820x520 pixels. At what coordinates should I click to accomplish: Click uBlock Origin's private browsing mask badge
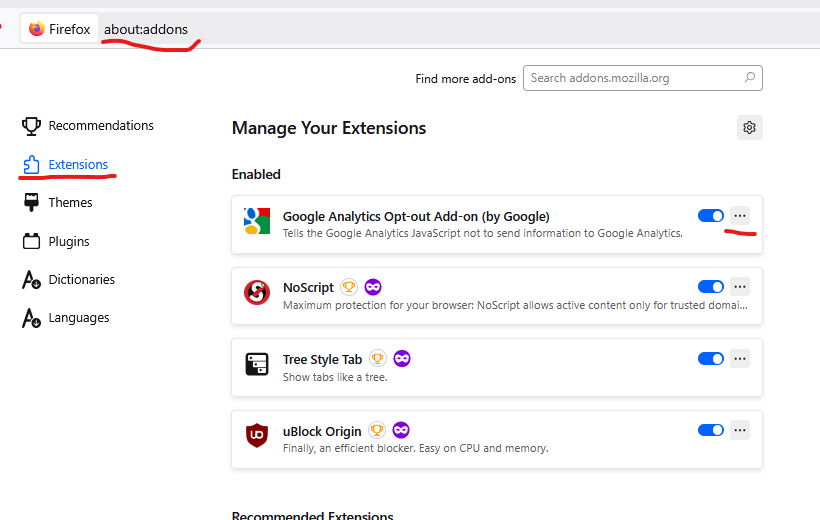401,430
